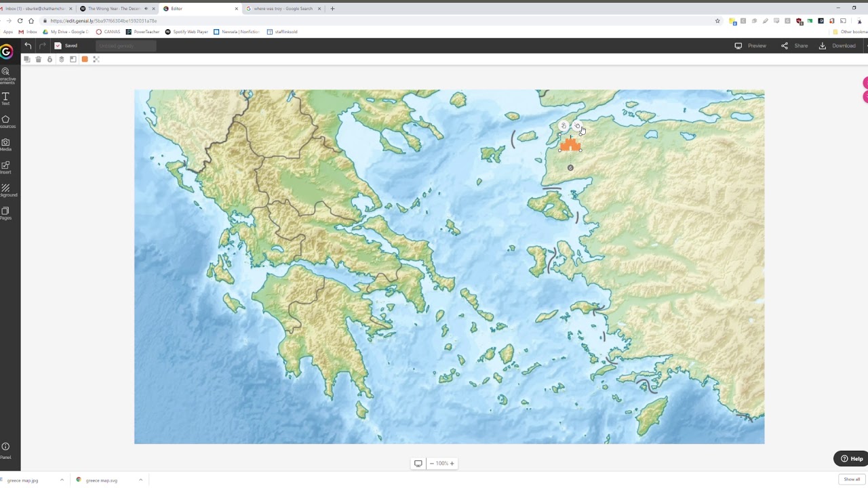The width and height of the screenshot is (868, 488).
Task: Edit the Untitled genially title field
Action: [125, 45]
